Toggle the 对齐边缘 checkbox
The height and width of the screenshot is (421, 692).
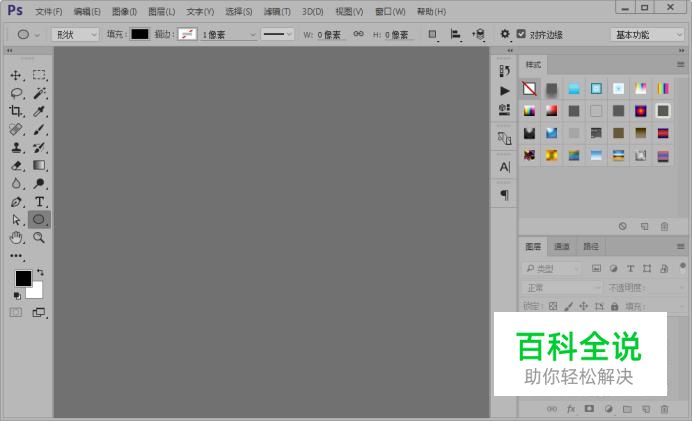point(521,34)
